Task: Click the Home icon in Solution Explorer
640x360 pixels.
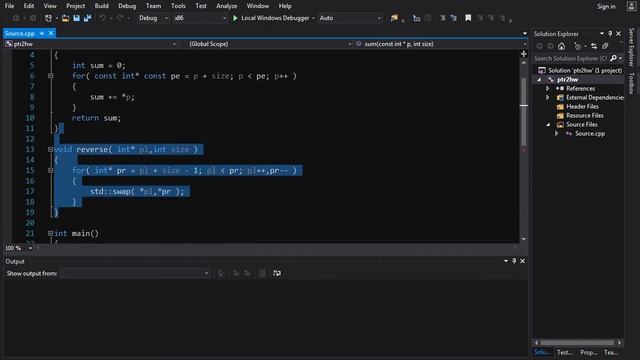Action: pyautogui.click(x=562, y=46)
